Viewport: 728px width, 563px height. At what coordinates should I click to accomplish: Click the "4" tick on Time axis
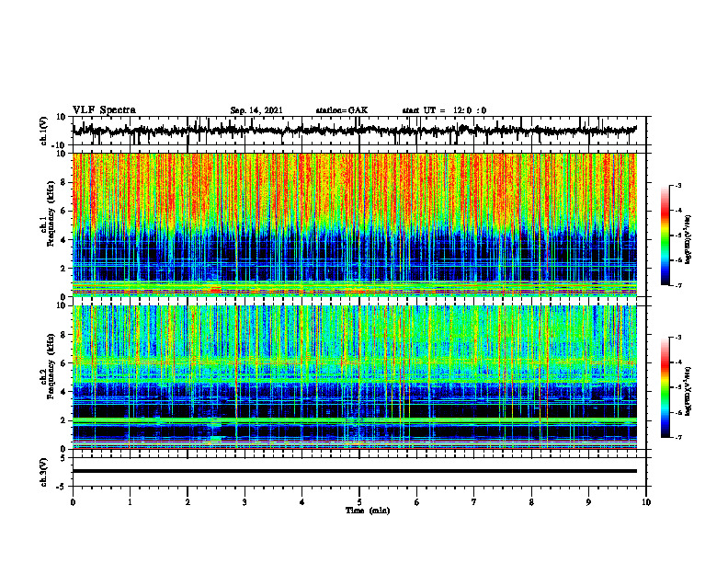click(302, 502)
